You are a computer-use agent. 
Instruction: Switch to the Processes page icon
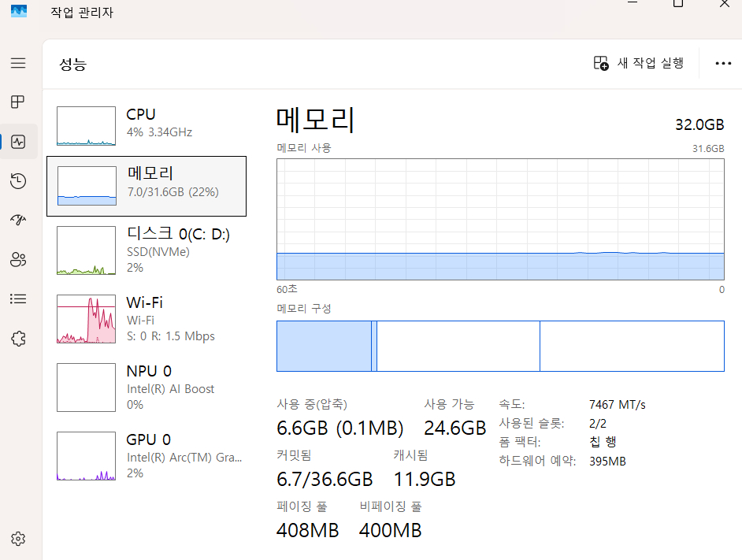(x=18, y=102)
